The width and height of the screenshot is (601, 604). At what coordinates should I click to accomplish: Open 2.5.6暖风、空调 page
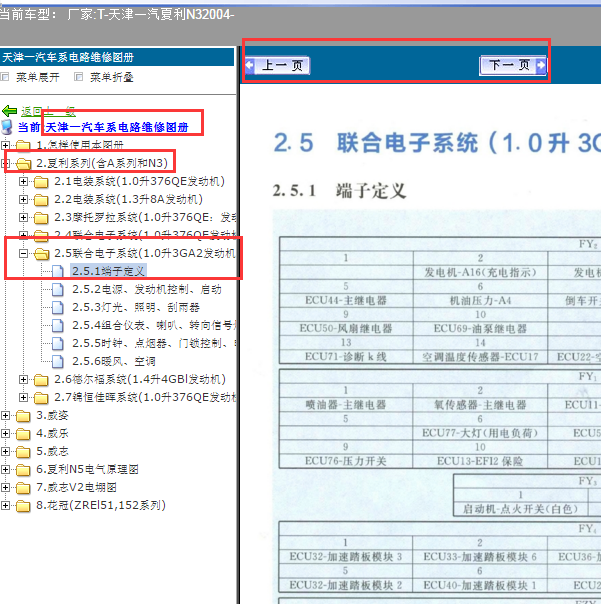coord(114,361)
